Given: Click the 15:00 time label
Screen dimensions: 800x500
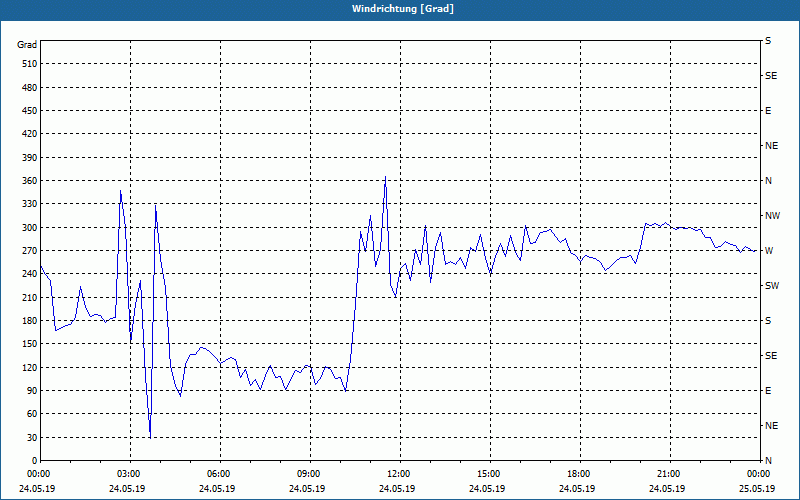Looking at the screenshot, I should 487,474.
